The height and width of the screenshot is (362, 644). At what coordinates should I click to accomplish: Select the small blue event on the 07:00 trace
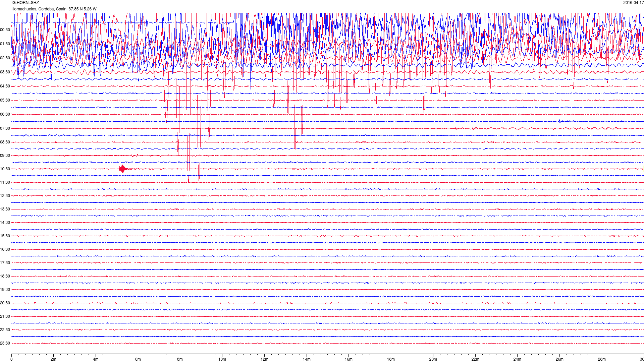(561, 121)
